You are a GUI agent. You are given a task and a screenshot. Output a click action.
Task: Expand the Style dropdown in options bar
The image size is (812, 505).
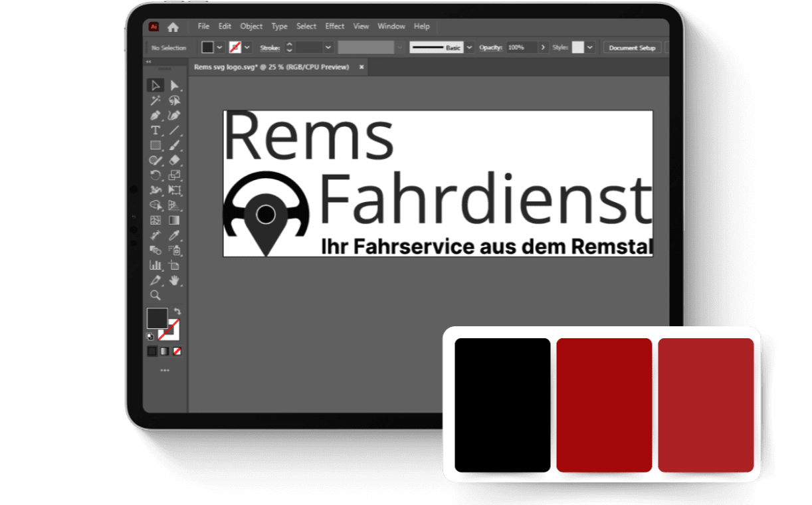point(589,47)
